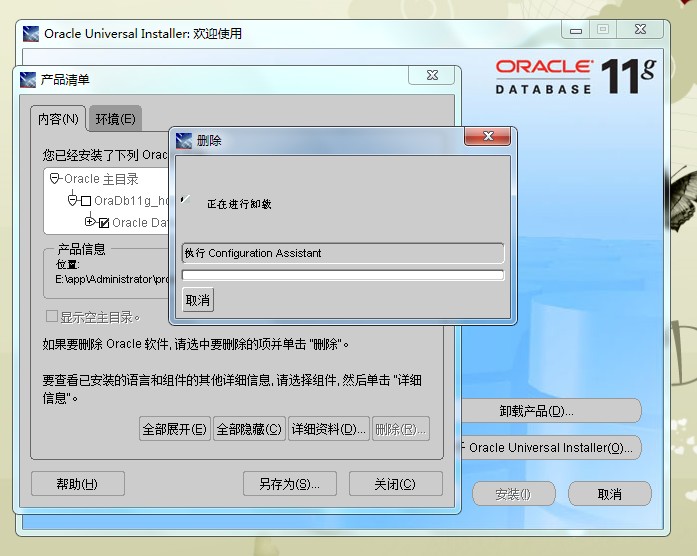Expand the Oracle Database tree node
This screenshot has height=556, width=697.
coord(90,221)
